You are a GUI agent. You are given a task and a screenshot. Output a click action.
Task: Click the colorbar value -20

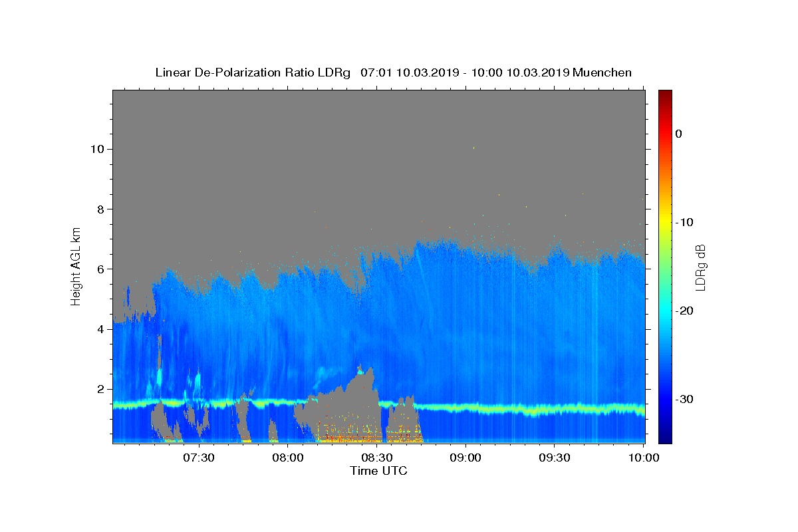tap(684, 311)
